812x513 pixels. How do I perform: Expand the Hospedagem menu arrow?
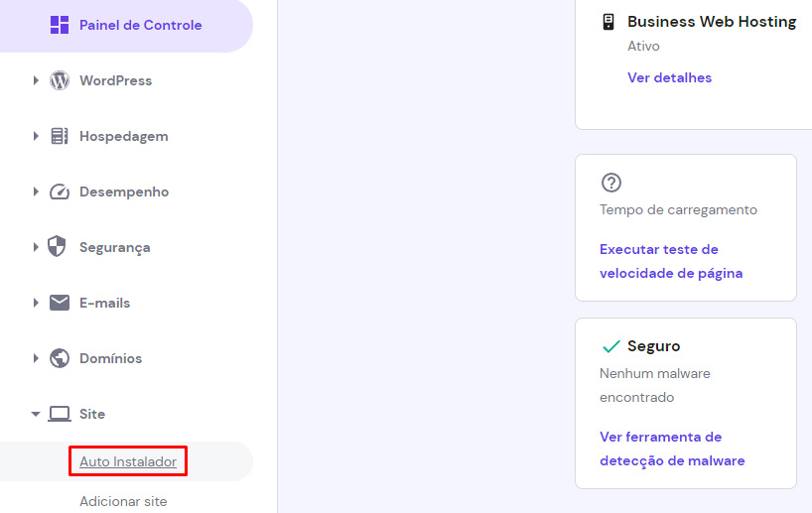tap(36, 136)
